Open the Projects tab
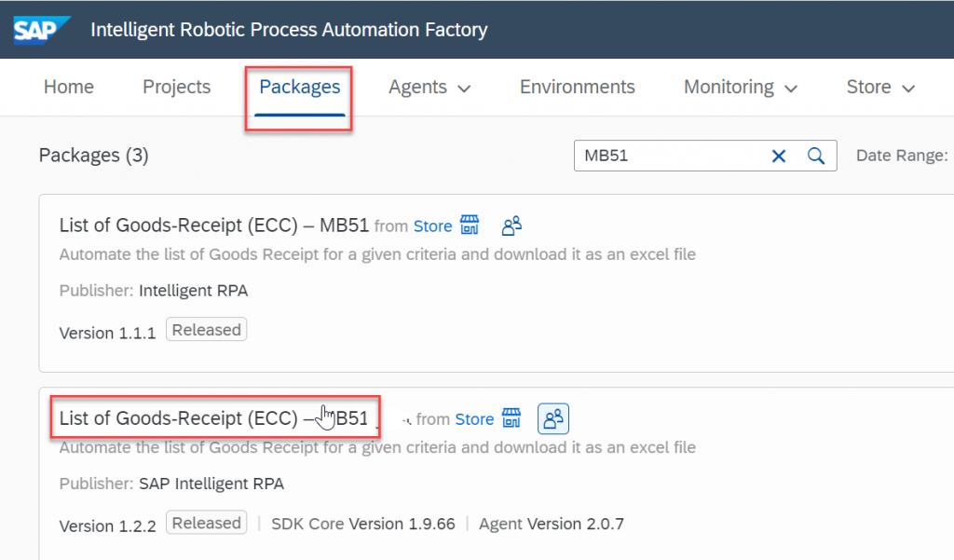This screenshot has width=954, height=560. 176,87
